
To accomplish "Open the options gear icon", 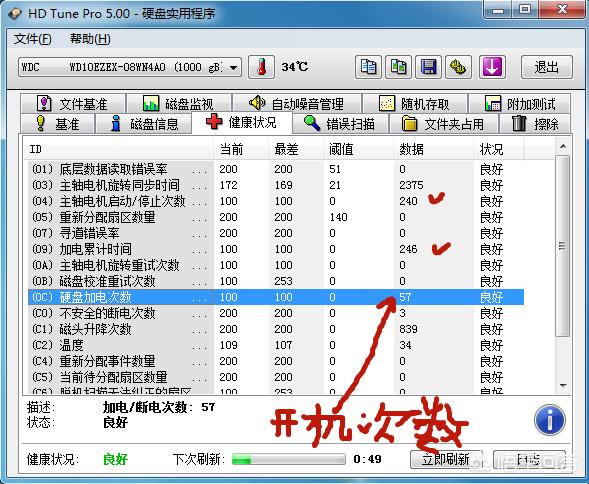I will (459, 67).
